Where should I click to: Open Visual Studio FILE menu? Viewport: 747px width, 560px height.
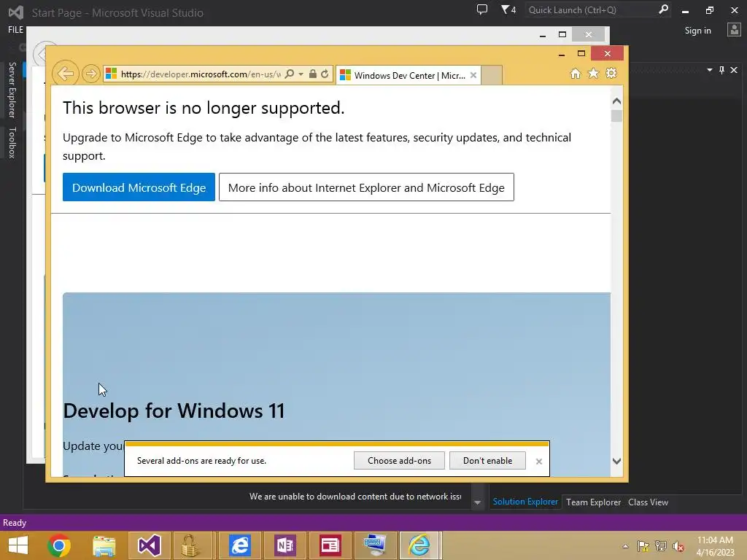point(15,29)
